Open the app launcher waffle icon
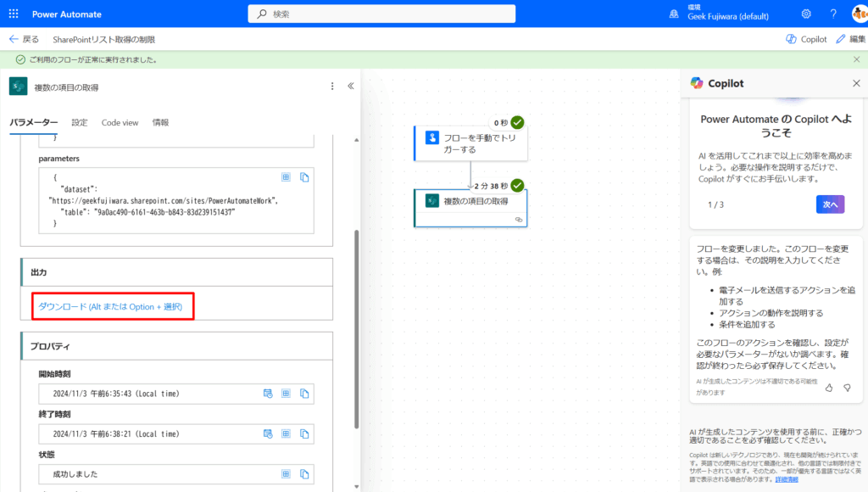This screenshot has height=492, width=868. pyautogui.click(x=14, y=14)
